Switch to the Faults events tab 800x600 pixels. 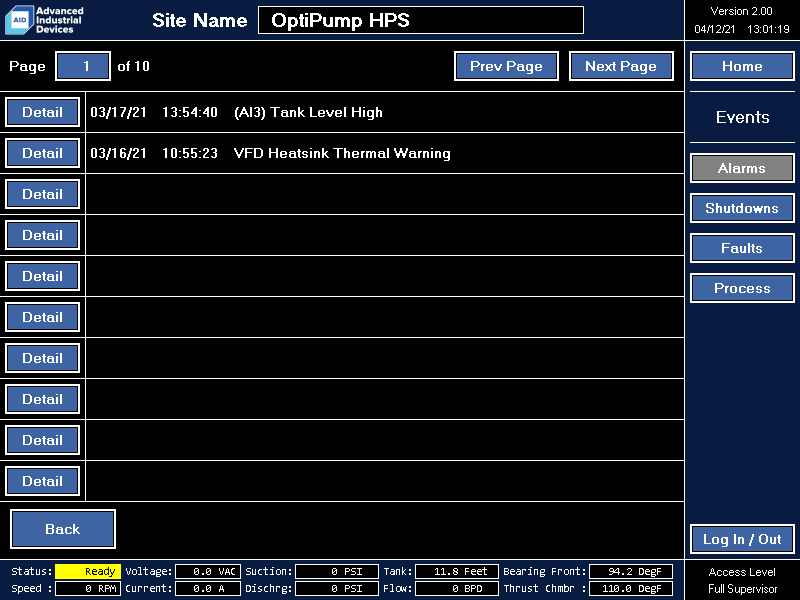[742, 248]
